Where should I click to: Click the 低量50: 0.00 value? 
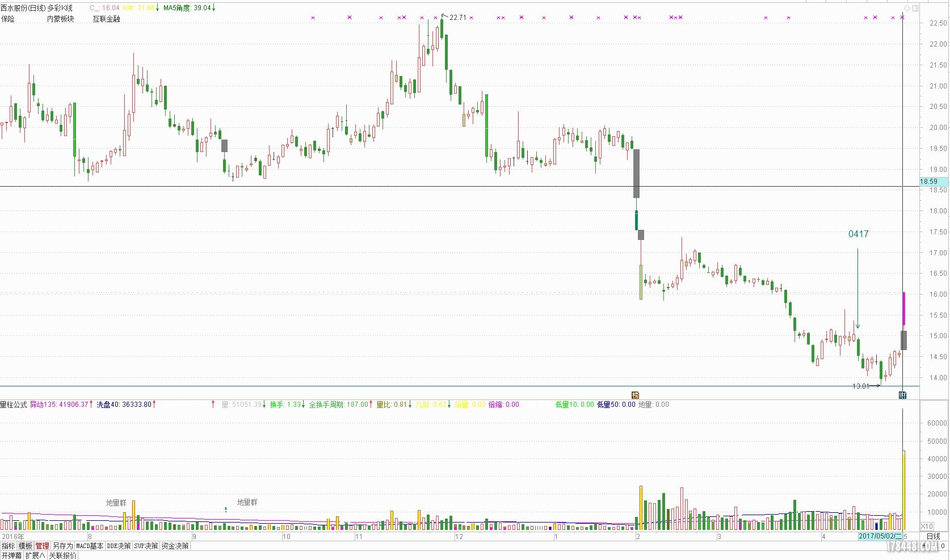click(x=616, y=405)
